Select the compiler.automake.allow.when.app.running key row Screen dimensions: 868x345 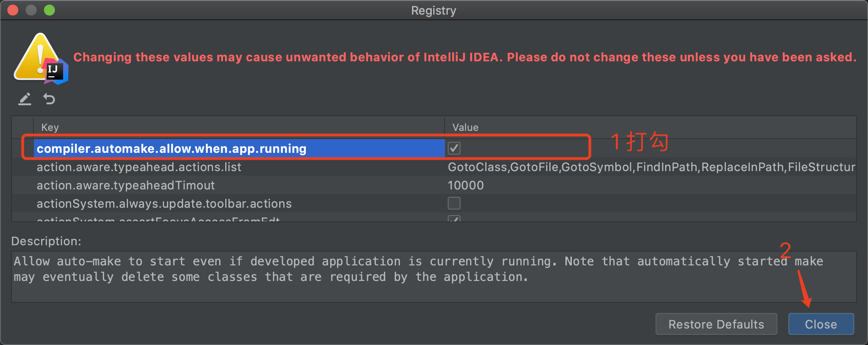click(239, 148)
